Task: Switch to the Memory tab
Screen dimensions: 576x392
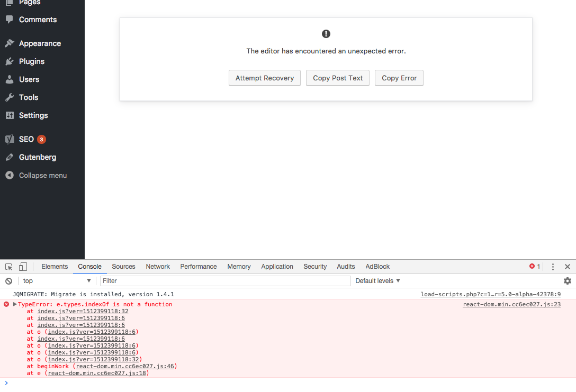Action: (x=239, y=267)
